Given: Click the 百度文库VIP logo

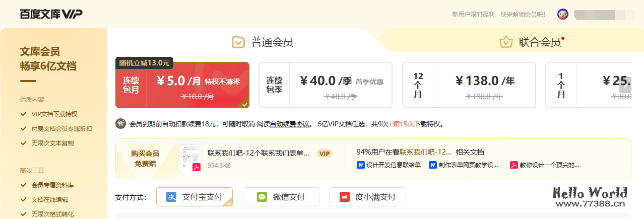Looking at the screenshot, I should tap(51, 14).
